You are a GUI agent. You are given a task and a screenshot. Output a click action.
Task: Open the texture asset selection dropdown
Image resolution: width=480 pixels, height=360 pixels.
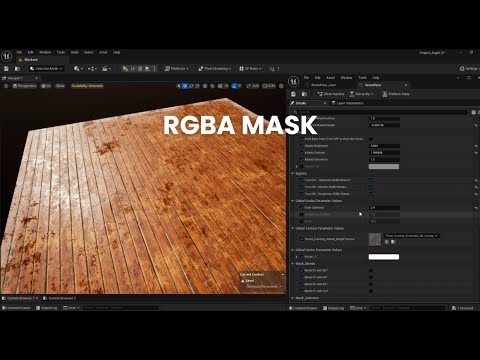coord(412,236)
